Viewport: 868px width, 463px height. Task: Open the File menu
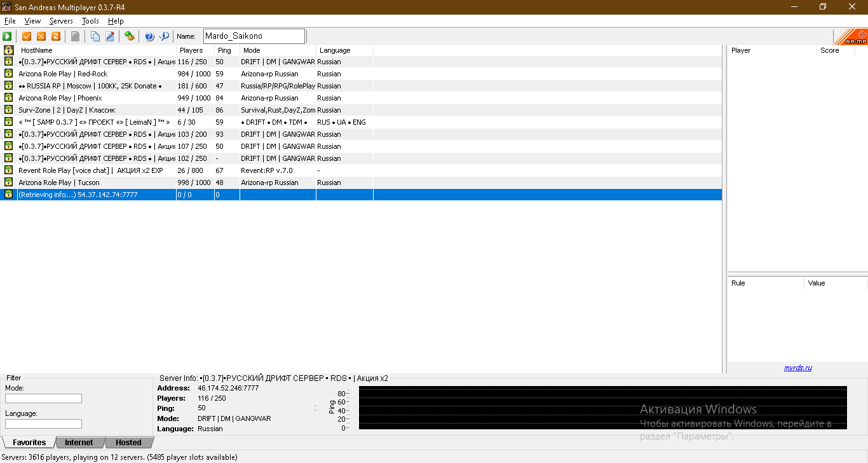pos(10,21)
